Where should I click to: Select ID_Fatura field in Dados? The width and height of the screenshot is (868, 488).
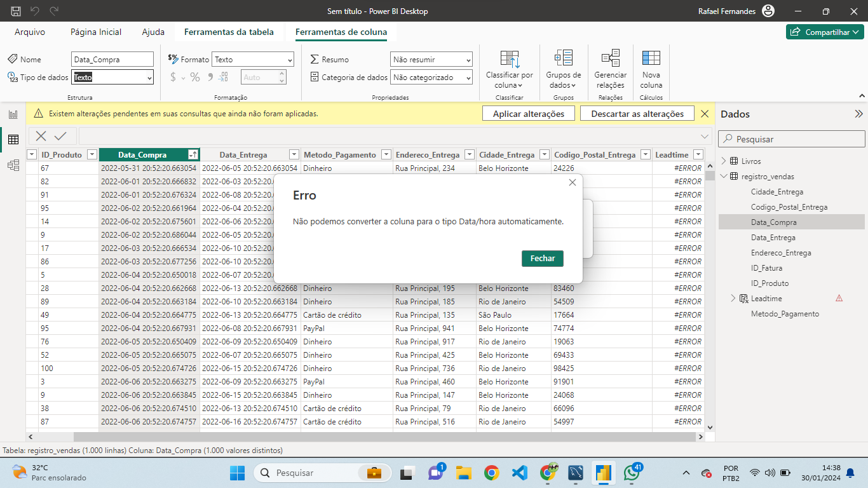point(767,268)
